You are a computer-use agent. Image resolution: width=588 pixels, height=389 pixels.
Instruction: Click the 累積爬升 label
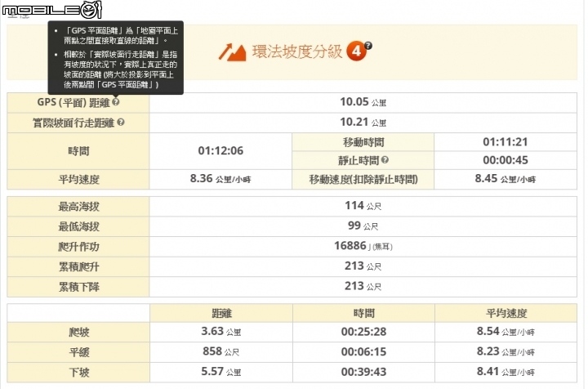point(78,267)
